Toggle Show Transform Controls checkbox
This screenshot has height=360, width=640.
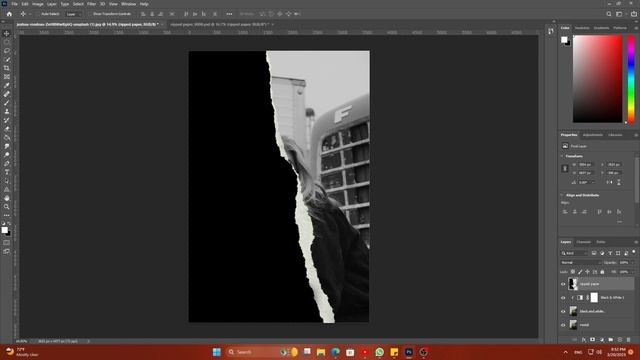pyautogui.click(x=91, y=14)
